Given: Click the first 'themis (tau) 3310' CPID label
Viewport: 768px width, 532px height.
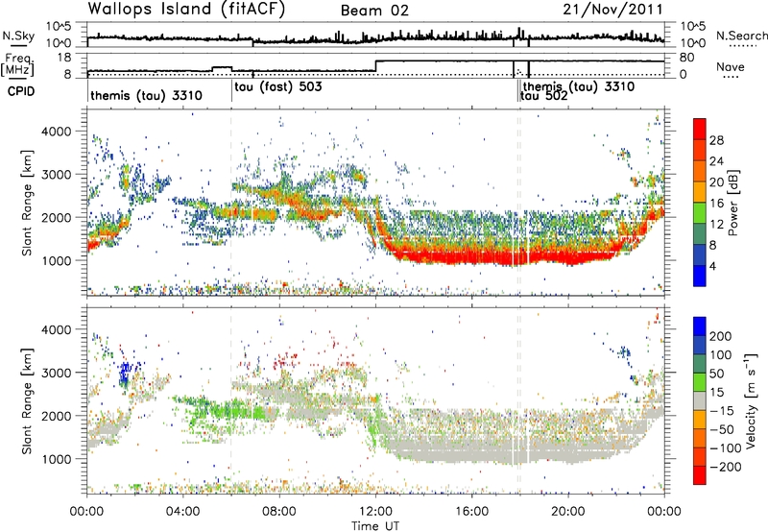Looking at the screenshot, I should 146,95.
